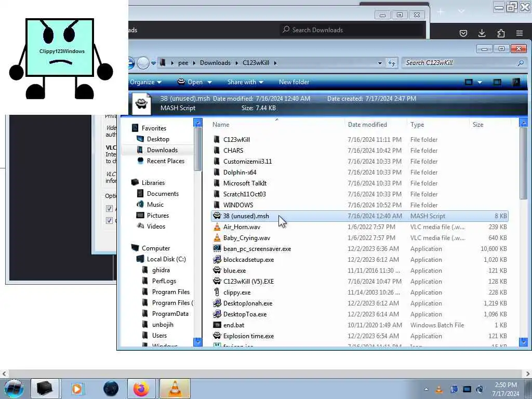
Task: Toggle second checkbox in VLC options window
Action: [109, 220]
